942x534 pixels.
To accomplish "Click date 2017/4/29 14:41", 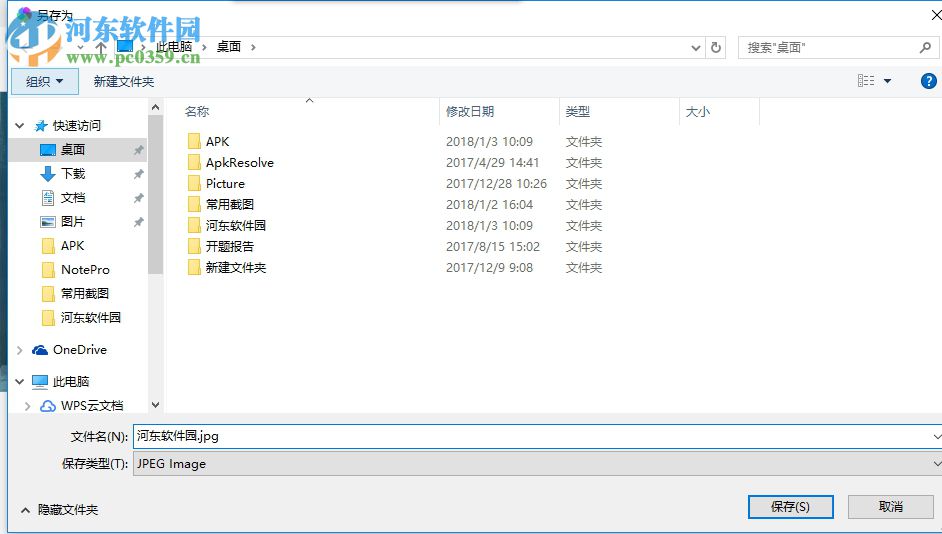I will [x=493, y=163].
